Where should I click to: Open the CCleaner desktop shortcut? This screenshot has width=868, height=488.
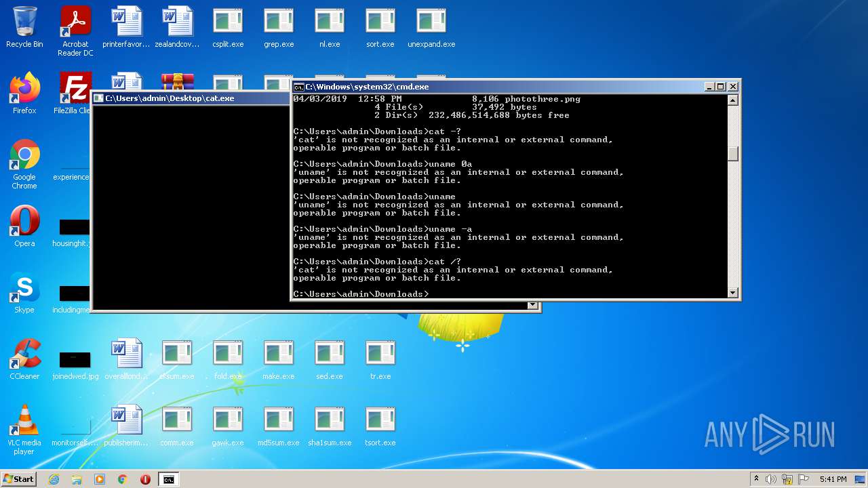tap(24, 359)
